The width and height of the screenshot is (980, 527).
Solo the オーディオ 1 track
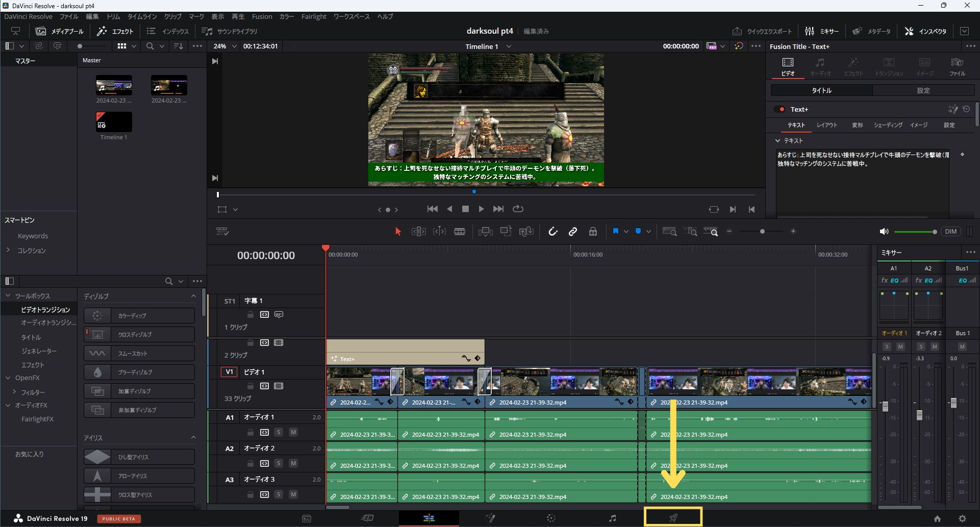coord(279,432)
